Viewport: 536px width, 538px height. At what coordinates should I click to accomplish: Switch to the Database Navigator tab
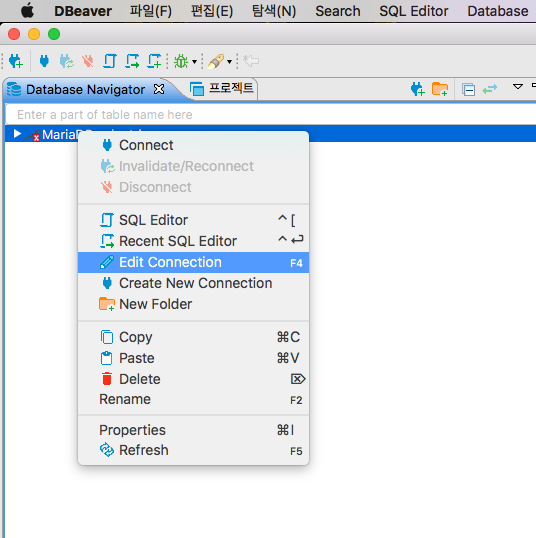[85, 90]
